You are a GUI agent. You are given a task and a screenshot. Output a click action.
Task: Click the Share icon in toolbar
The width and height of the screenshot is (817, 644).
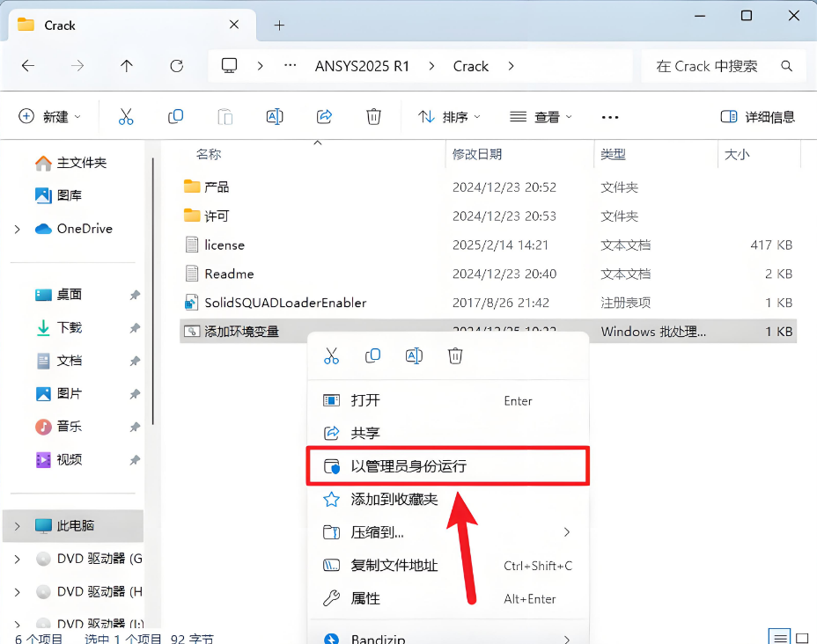coord(324,117)
